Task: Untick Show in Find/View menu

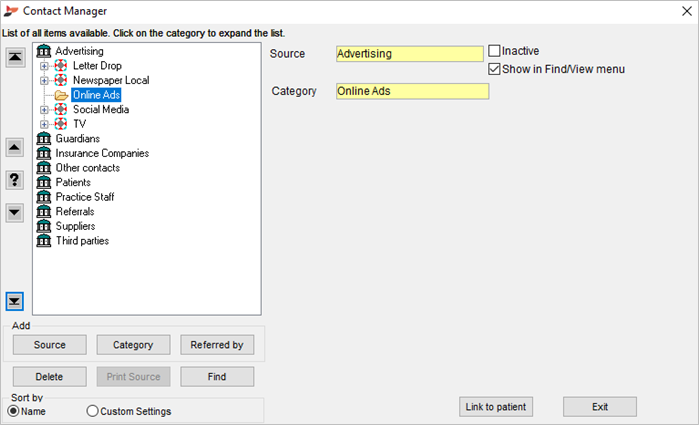Action: coord(494,69)
